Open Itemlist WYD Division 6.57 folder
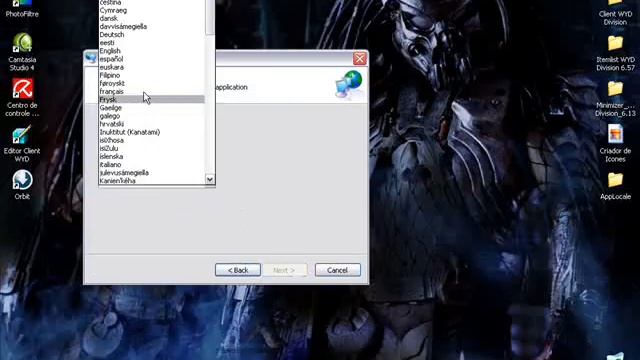This screenshot has height=360, width=640. [x=615, y=53]
